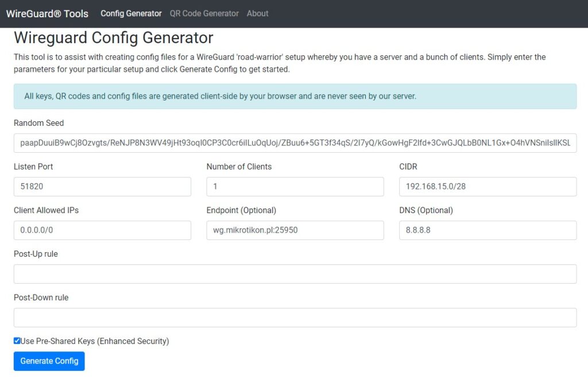Click the Wireguard Config Generator heading
The height and width of the screenshot is (379, 588).
114,38
